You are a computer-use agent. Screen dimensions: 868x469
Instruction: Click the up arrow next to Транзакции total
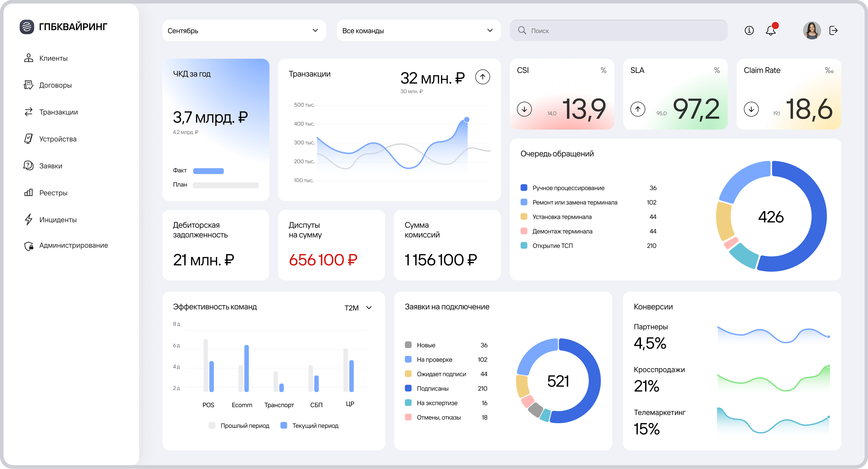click(x=482, y=77)
